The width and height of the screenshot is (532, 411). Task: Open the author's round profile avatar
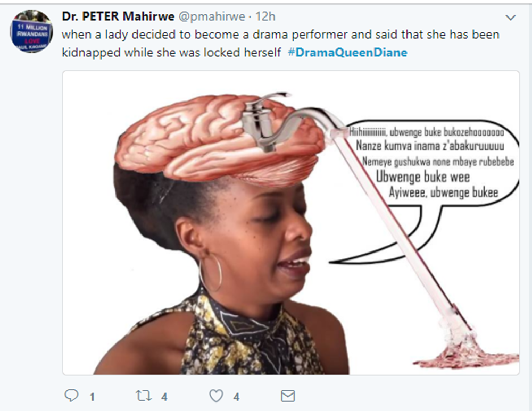31,31
